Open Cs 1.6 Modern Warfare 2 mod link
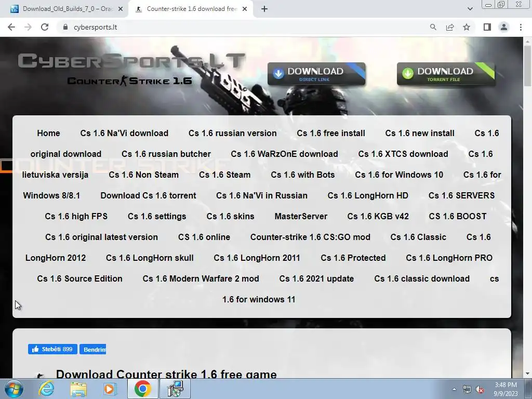Image resolution: width=532 pixels, height=399 pixels. (201, 278)
